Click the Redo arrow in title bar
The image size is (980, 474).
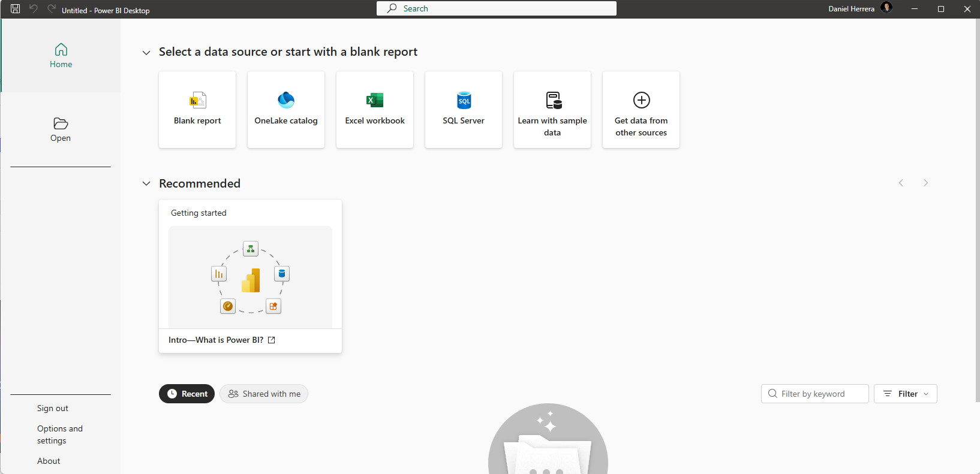(52, 9)
